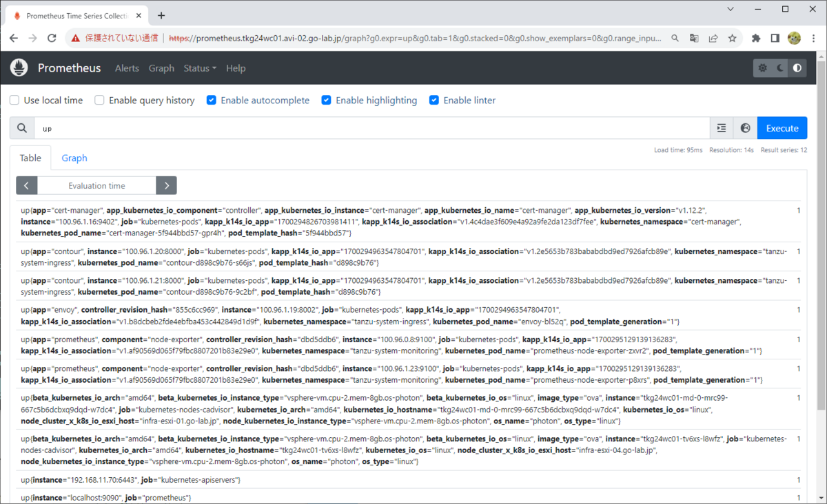Close the Prometheus browser tab

pyautogui.click(x=139, y=15)
